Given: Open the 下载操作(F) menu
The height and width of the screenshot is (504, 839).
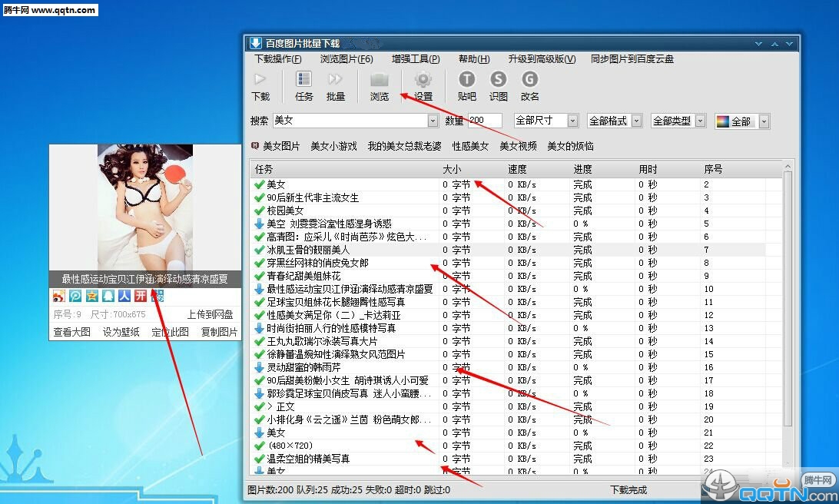Looking at the screenshot, I should (x=277, y=59).
